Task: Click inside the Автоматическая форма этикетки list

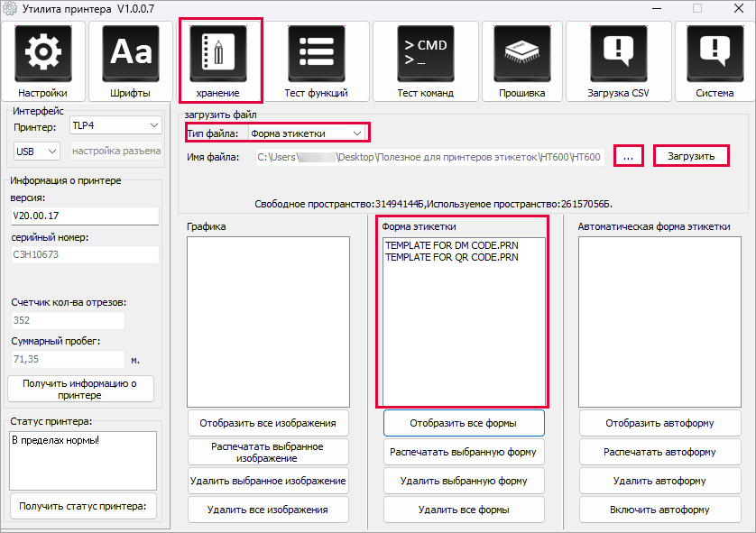Action: 659,322
